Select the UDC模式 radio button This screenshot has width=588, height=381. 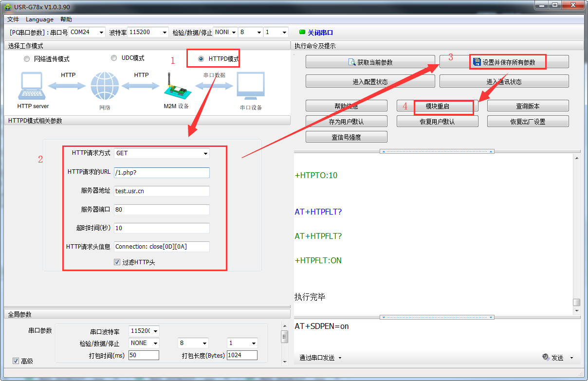pyautogui.click(x=114, y=58)
